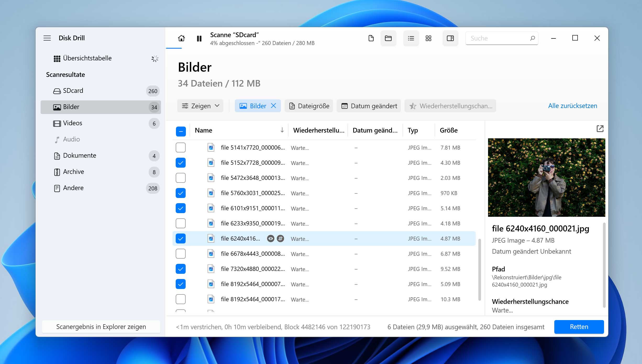Screen dimensions: 642x364
Task: Switch to folder view icon in toolbar
Action: click(388, 38)
